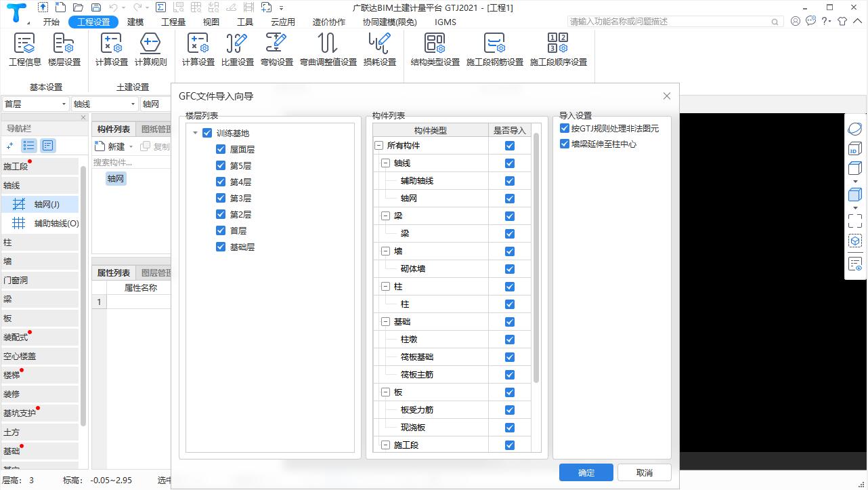Click the display settings list icon in right toolbar

855,264
